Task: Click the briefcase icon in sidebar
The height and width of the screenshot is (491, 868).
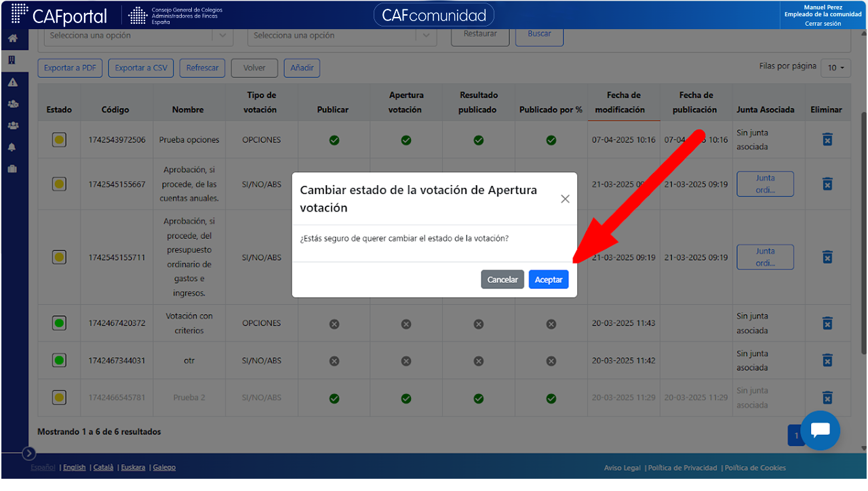Action: tap(12, 169)
